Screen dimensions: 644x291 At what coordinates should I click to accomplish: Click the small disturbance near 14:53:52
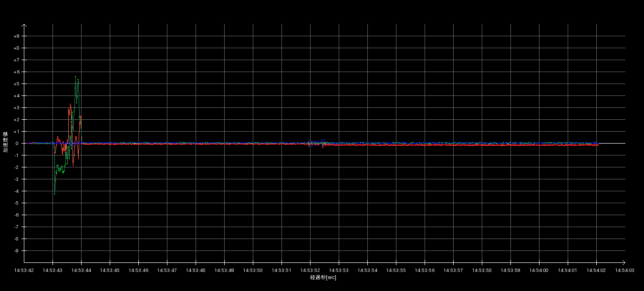(310, 142)
